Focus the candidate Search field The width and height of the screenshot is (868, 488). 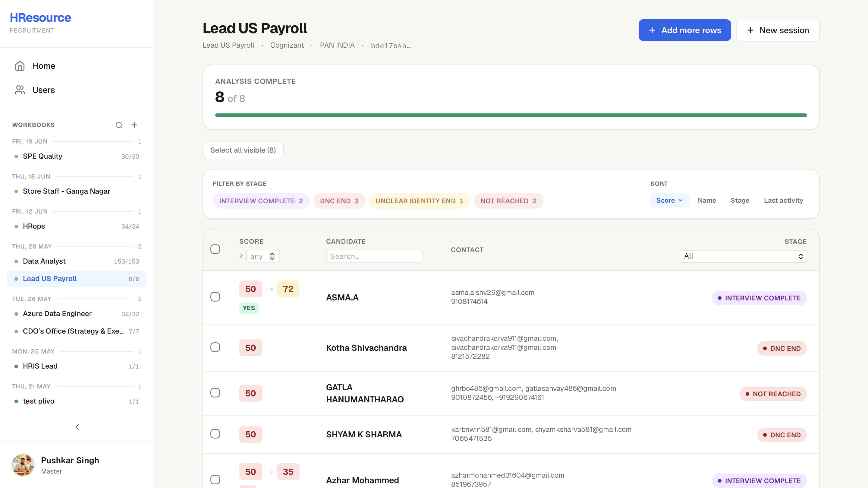[x=374, y=256]
